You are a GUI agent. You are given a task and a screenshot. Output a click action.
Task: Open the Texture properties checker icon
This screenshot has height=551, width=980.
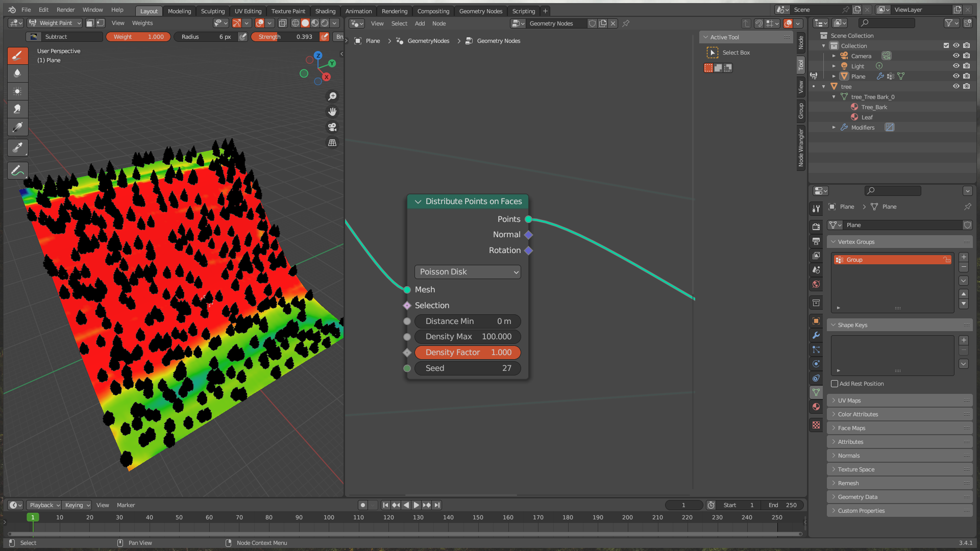pos(816,425)
